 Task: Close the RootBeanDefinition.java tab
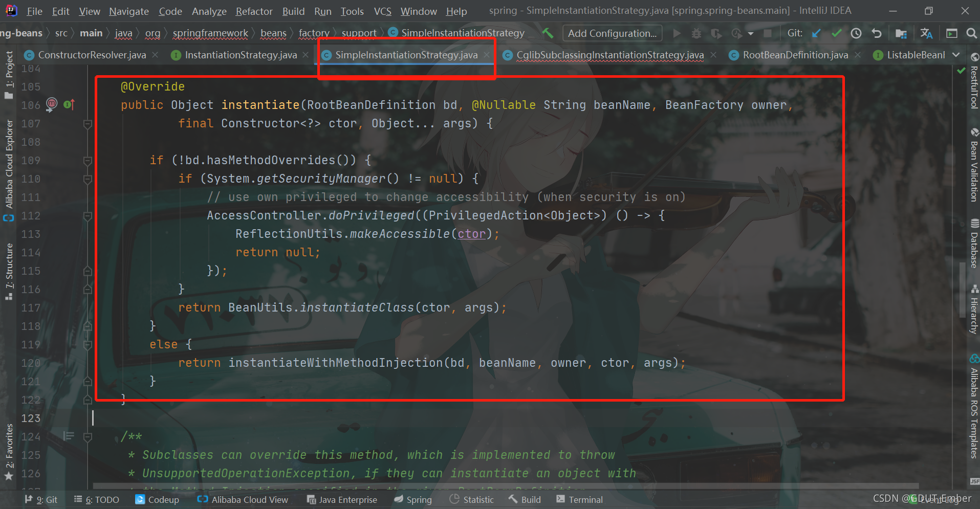(858, 55)
